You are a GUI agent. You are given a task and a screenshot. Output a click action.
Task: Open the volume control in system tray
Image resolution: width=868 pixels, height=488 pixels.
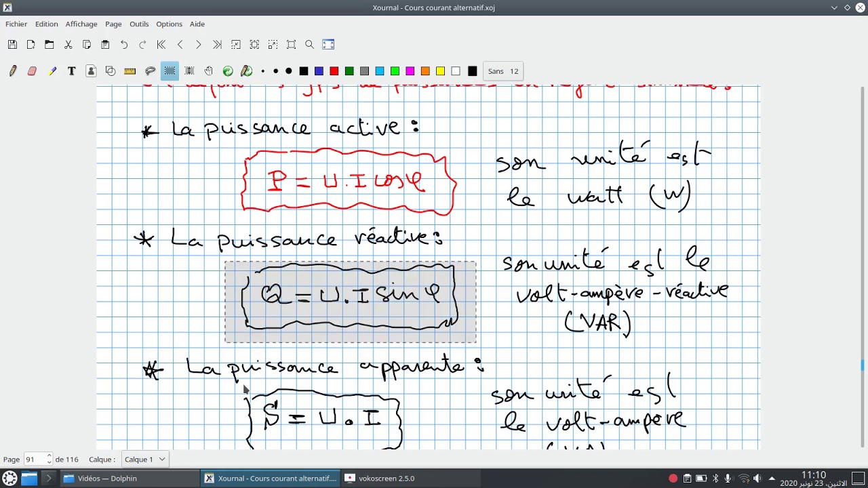(x=757, y=479)
